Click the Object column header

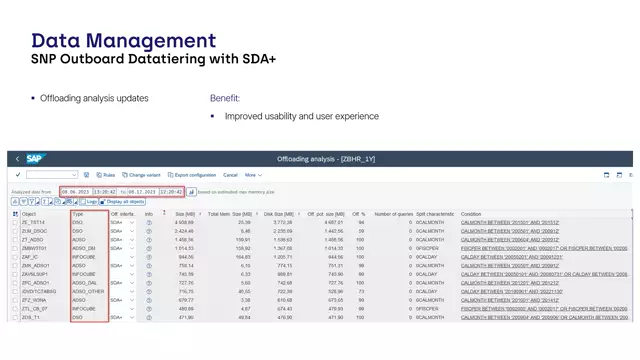[29, 214]
